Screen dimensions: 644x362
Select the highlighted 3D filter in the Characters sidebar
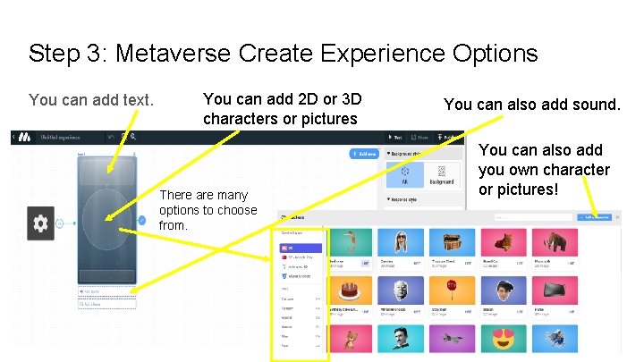click(301, 248)
